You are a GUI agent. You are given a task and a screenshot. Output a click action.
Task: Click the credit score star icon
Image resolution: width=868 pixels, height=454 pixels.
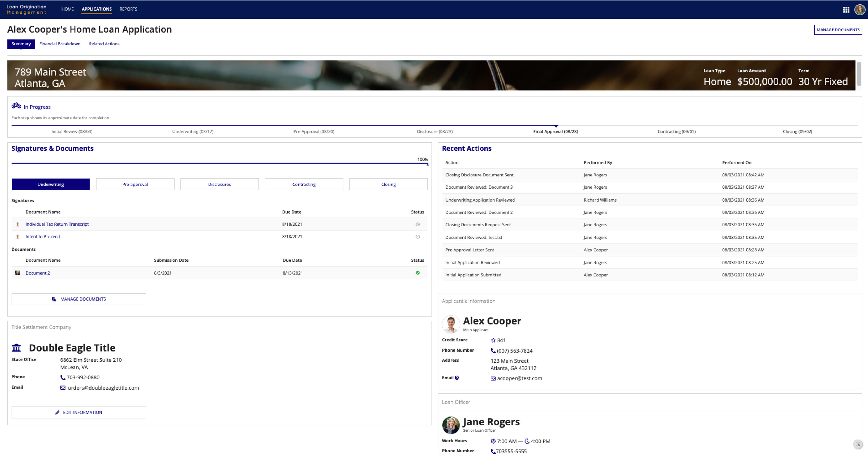(493, 340)
